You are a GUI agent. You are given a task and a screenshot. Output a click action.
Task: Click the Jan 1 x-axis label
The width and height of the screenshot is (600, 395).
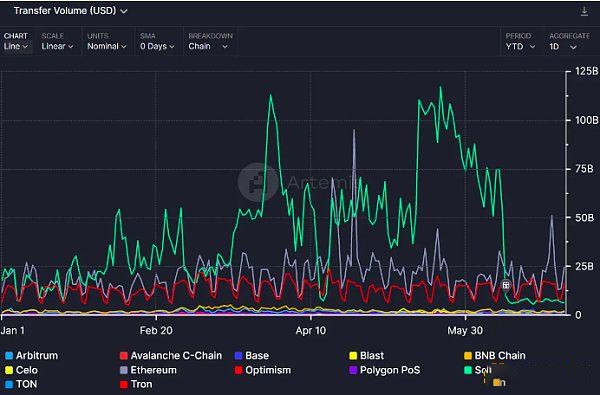click(x=13, y=330)
